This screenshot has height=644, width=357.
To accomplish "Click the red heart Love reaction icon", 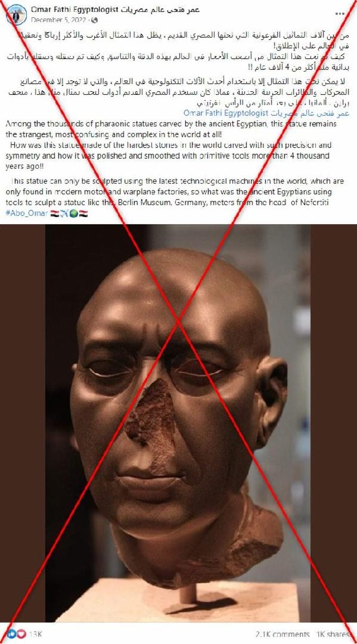I will [20, 634].
